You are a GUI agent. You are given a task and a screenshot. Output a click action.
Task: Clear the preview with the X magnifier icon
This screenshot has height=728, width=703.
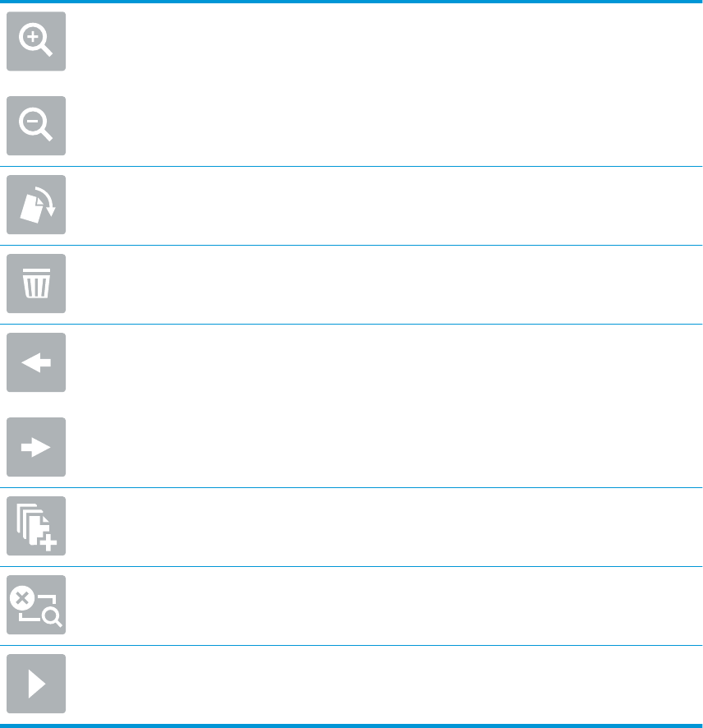pos(36,605)
